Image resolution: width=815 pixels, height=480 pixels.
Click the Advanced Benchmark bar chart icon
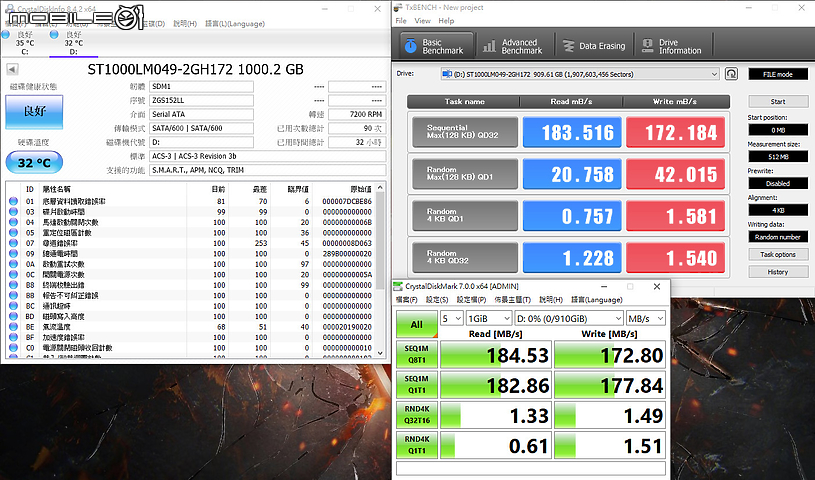click(489, 46)
